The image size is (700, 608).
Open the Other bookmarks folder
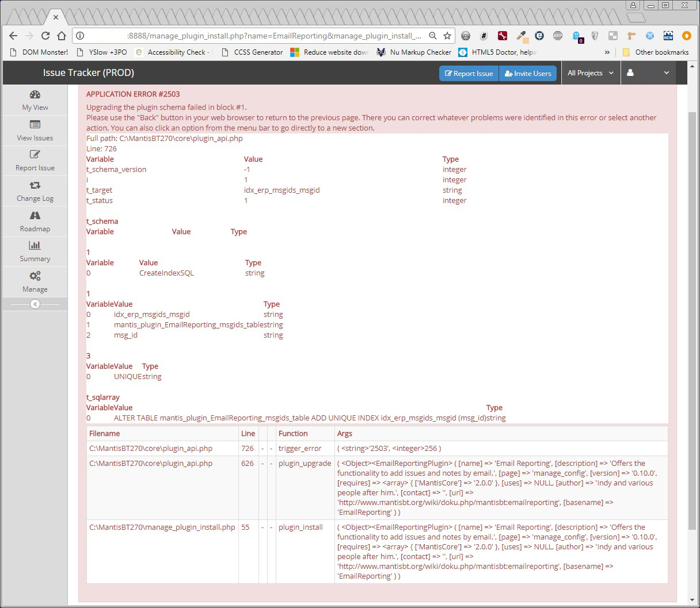tap(655, 52)
